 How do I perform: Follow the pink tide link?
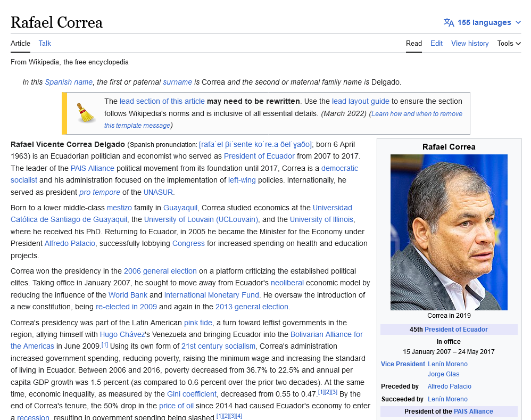pyautogui.click(x=198, y=323)
